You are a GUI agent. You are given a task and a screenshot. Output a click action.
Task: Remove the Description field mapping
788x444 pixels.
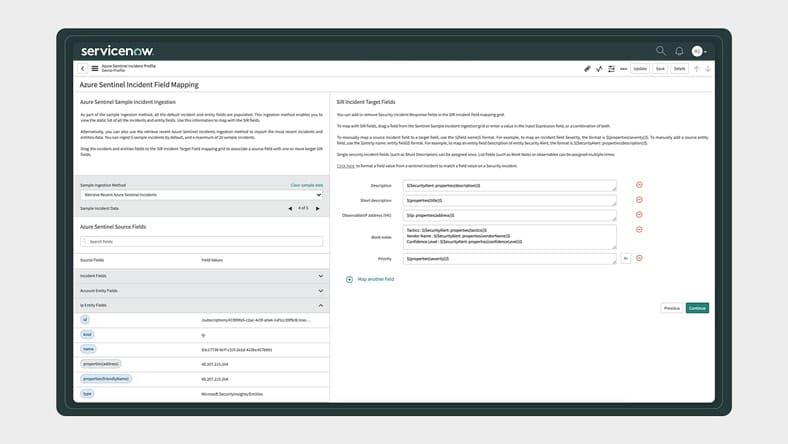[639, 185]
